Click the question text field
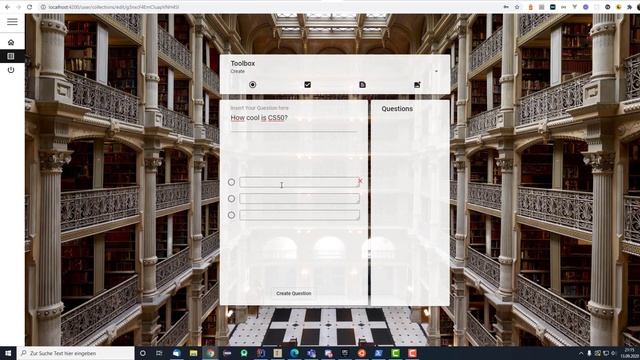The image size is (640, 360). point(294,118)
